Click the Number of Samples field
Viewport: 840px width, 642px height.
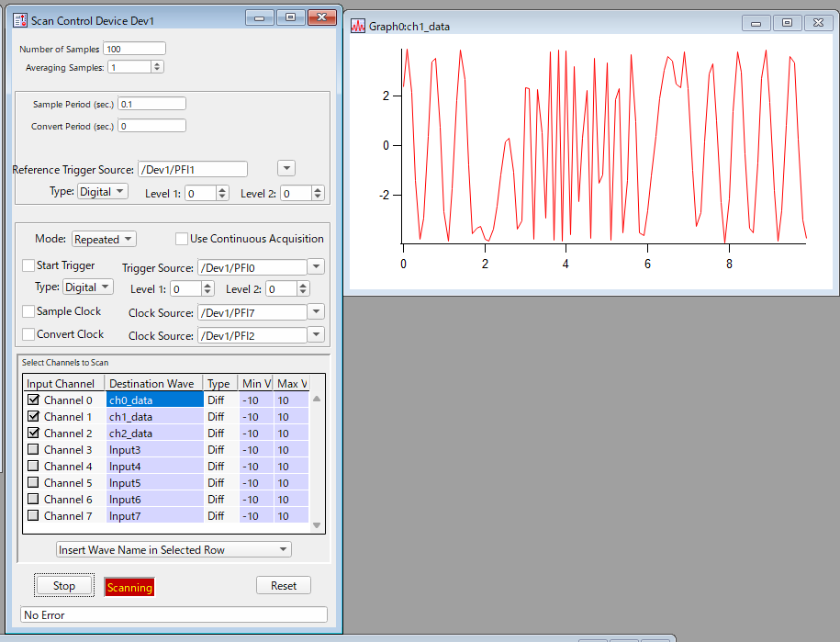click(x=135, y=49)
